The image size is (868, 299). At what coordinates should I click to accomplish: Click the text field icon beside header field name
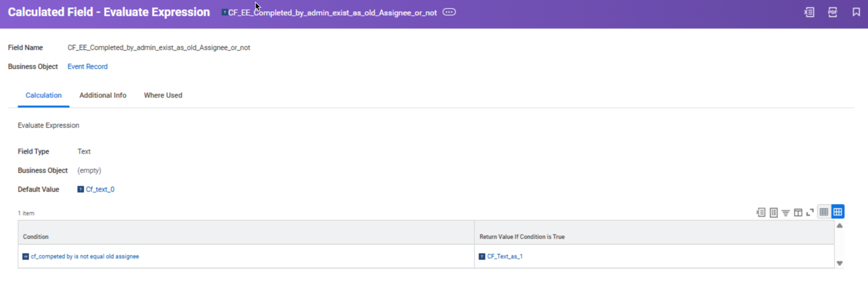(225, 12)
